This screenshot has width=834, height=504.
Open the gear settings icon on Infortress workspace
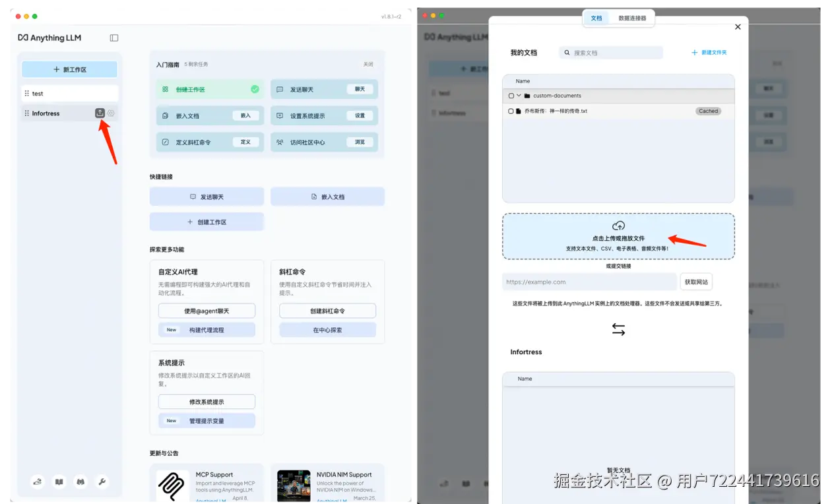coord(111,113)
